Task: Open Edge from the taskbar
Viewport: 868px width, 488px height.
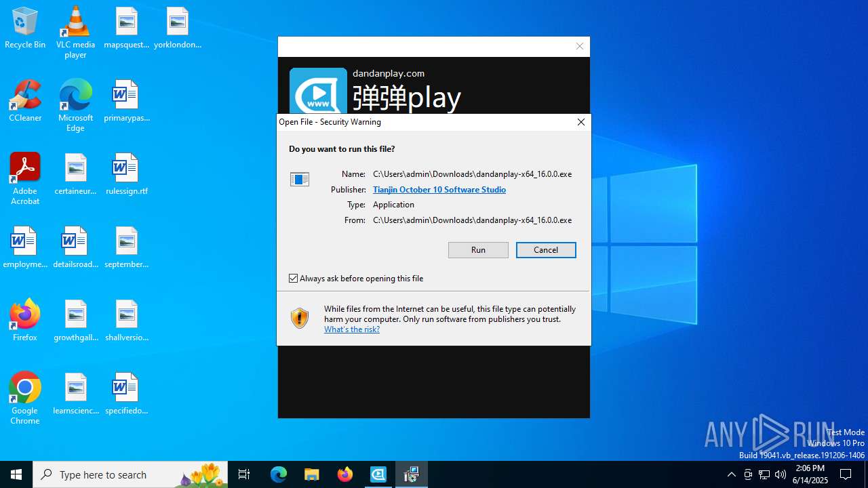Action: [x=279, y=474]
